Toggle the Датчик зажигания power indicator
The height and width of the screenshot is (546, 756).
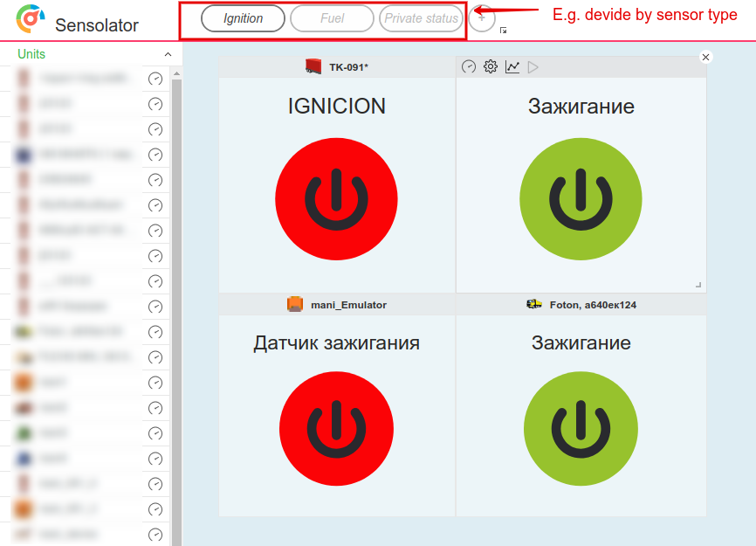[x=336, y=430]
